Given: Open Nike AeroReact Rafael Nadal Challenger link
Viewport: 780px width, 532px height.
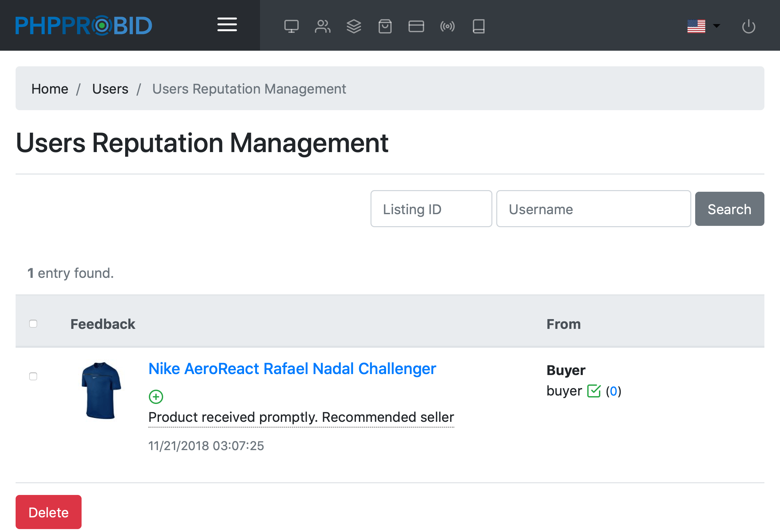Looking at the screenshot, I should point(292,369).
